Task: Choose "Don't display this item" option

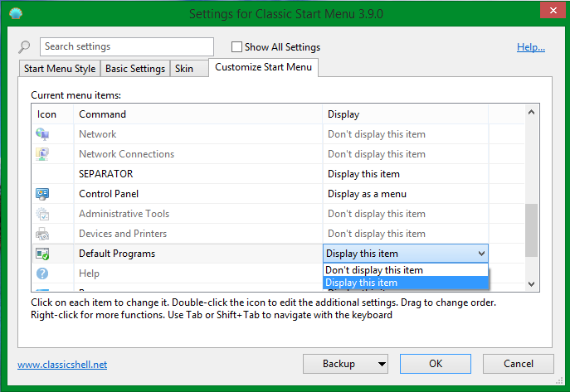Action: pos(374,270)
